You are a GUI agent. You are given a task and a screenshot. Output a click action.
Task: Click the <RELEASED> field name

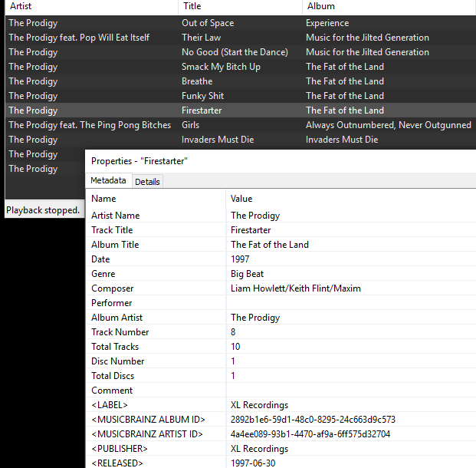tap(117, 463)
